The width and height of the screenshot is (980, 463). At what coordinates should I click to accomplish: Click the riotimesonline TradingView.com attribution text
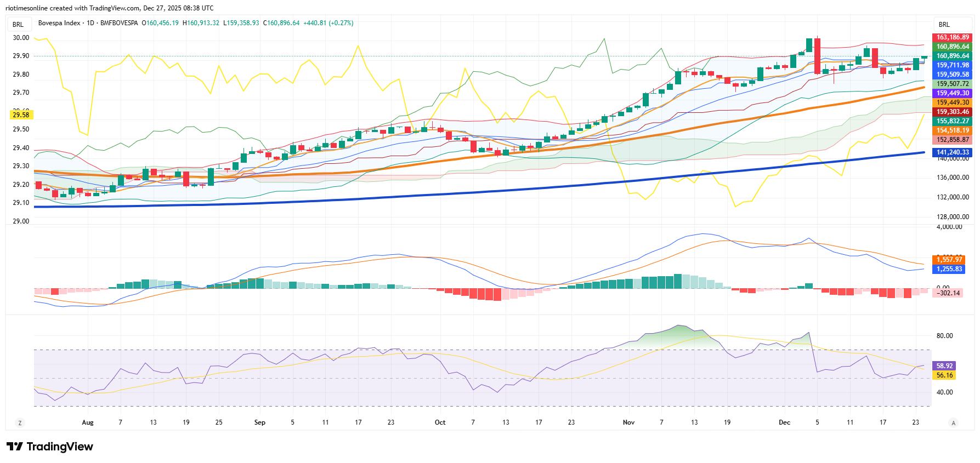tap(110, 8)
